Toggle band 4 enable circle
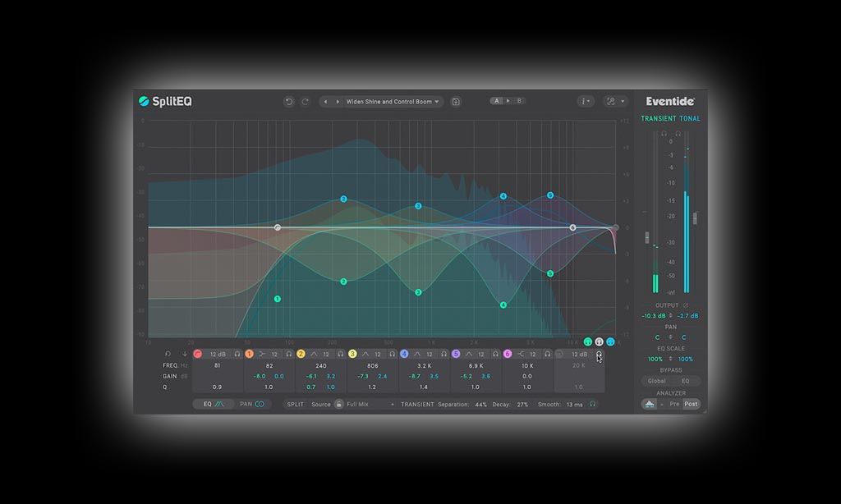Screen dimensions: 841x504 click(404, 354)
